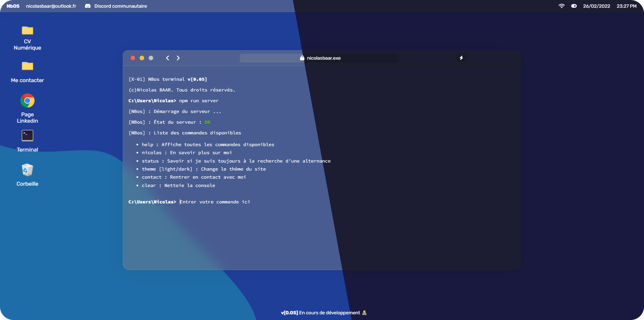
Task: Click the 'help' command list entry
Action: 208,144
